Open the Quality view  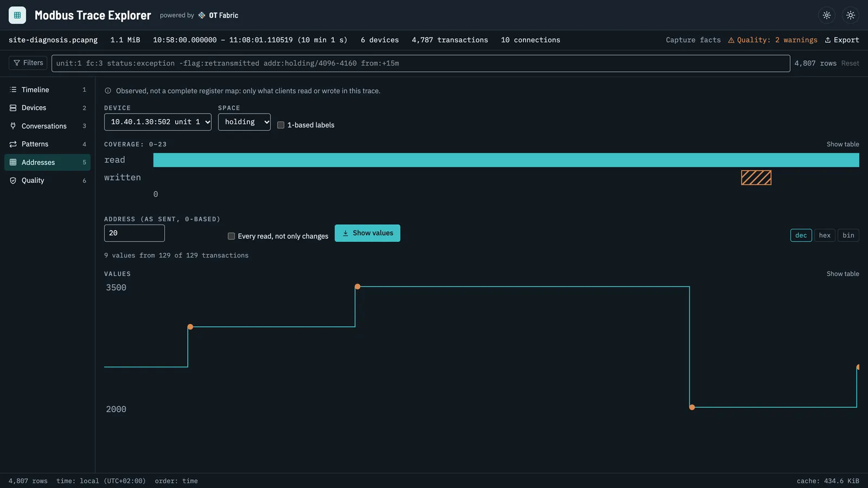(48, 181)
